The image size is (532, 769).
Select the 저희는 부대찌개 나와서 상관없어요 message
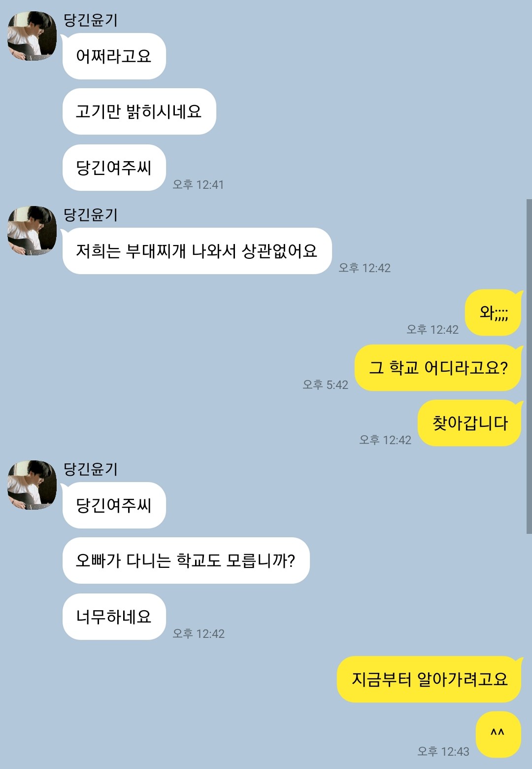point(197,251)
